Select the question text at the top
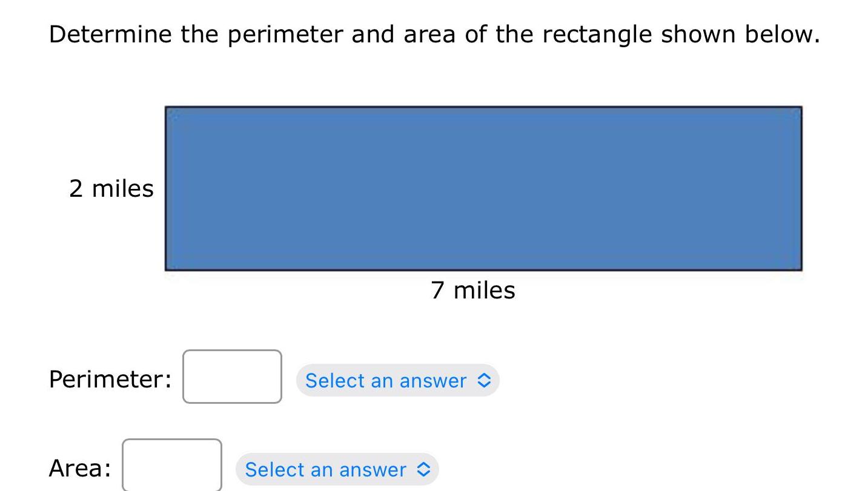 (434, 34)
